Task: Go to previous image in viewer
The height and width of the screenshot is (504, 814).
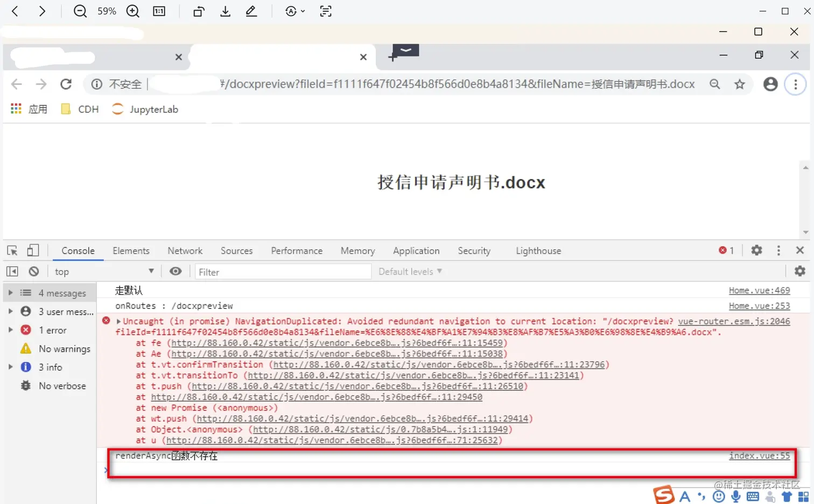Action: pyautogui.click(x=15, y=11)
